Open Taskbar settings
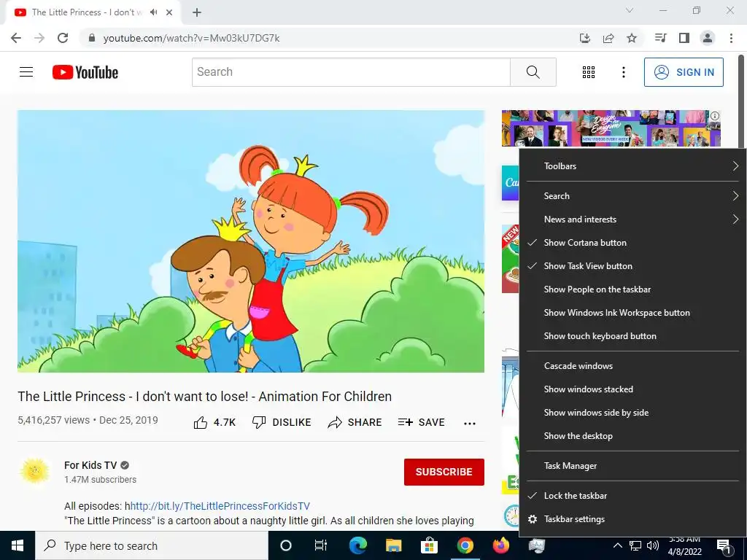747x560 pixels. tap(632, 519)
